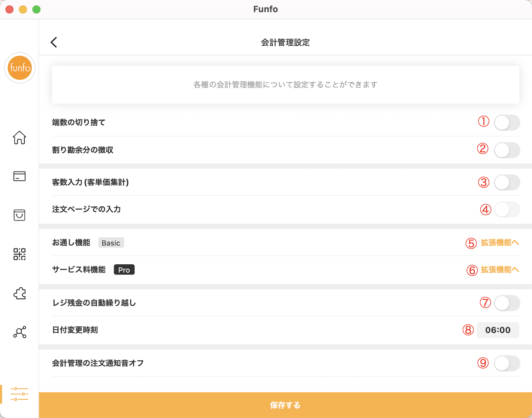Screen dimensions: 532x418
Task: Click the 各種の会計管理機能 description text
Action: coord(285,85)
